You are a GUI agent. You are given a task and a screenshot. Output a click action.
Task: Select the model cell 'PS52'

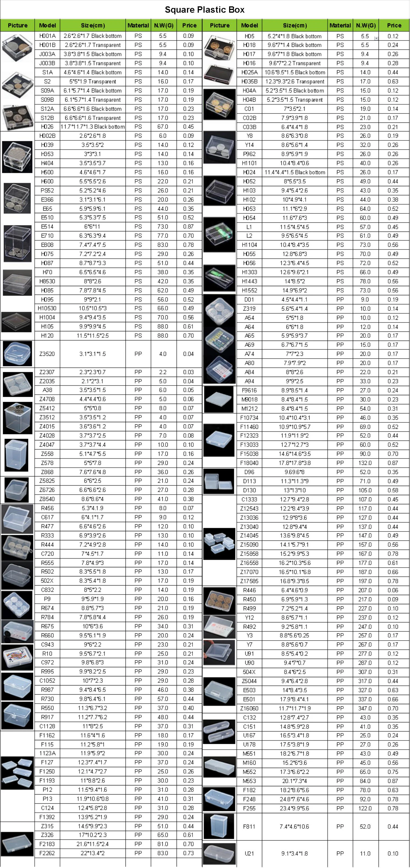point(47,191)
